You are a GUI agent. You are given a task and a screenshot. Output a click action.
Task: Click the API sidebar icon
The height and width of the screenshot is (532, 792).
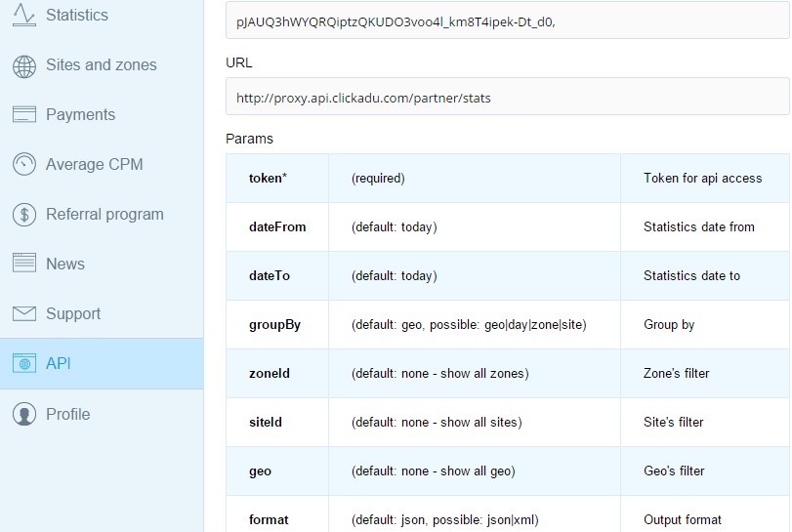tap(24, 364)
